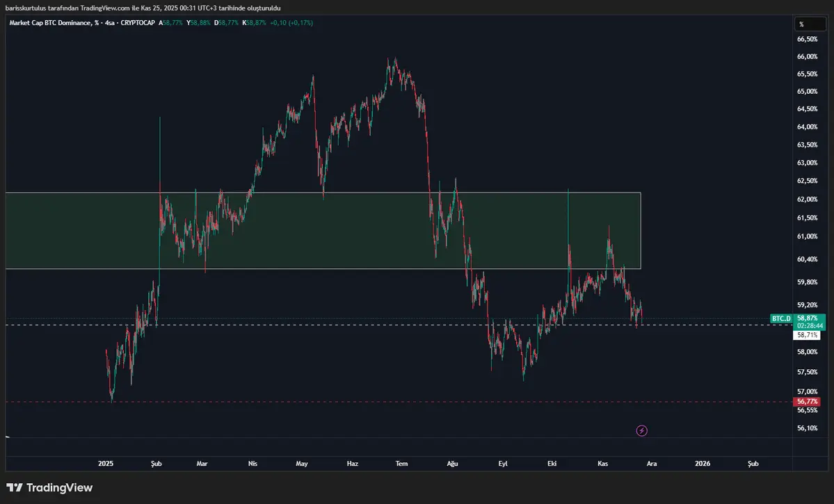
Task: Click the red dashed horizontal line
Action: [x=399, y=402]
